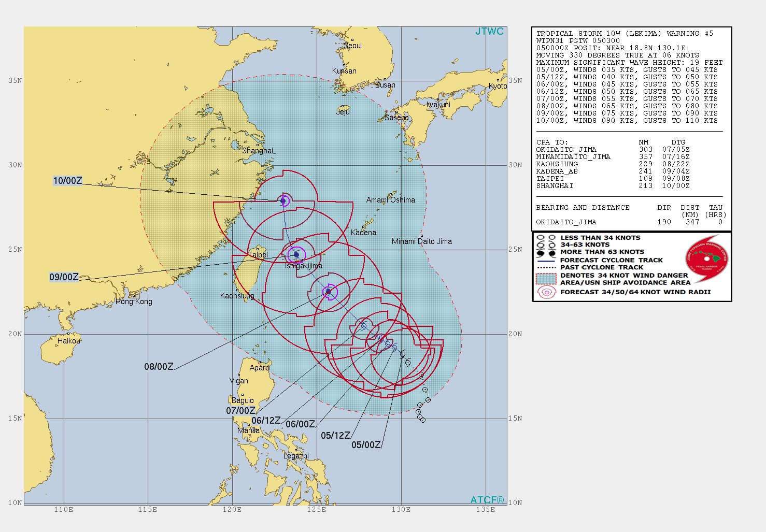Image resolution: width=766 pixels, height=532 pixels.
Task: Click the TAIPEI CPA row
Action: [613, 178]
